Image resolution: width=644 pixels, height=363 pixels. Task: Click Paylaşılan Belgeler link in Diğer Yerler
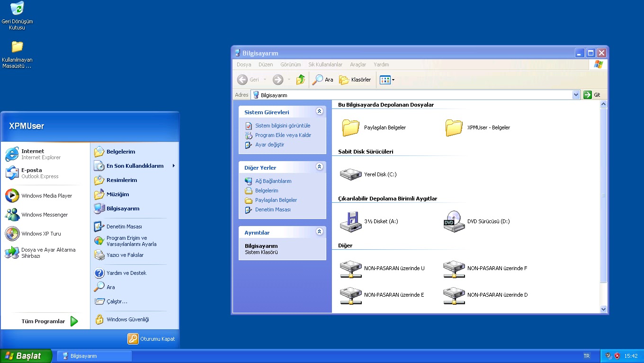pos(276,200)
